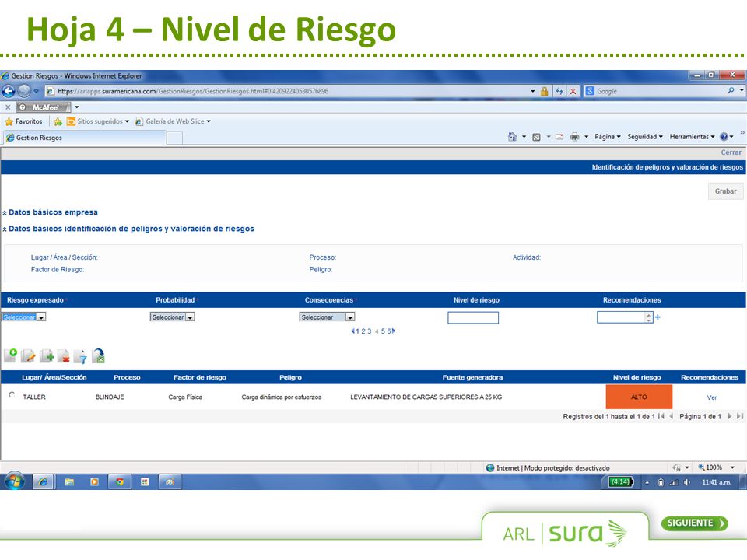Click the RSS feeds icon

(536, 137)
